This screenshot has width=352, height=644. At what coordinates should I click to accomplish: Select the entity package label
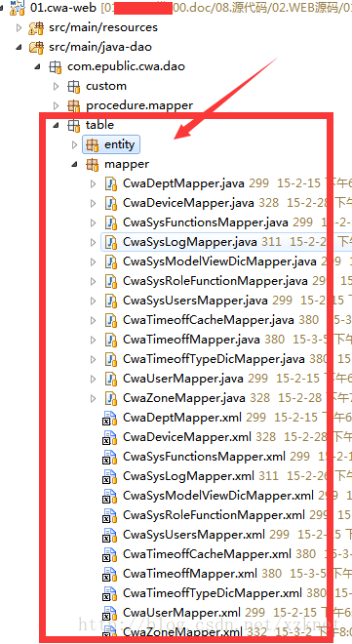point(119,145)
